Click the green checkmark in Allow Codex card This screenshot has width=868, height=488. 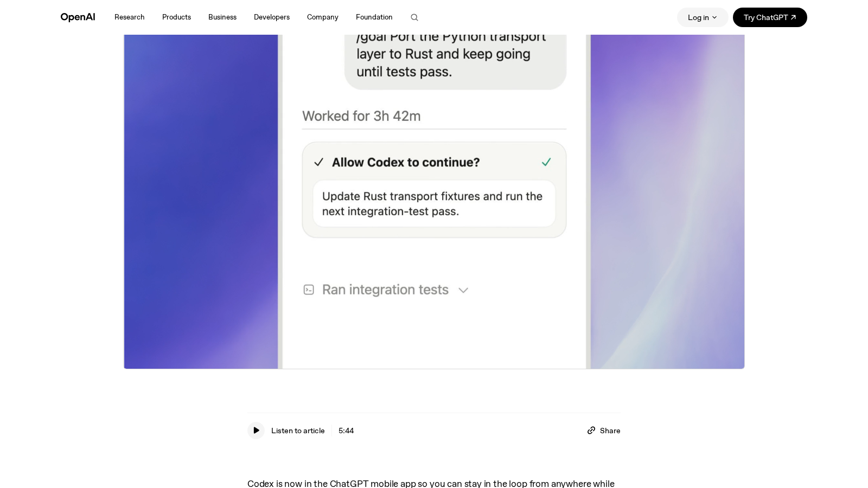[546, 162]
